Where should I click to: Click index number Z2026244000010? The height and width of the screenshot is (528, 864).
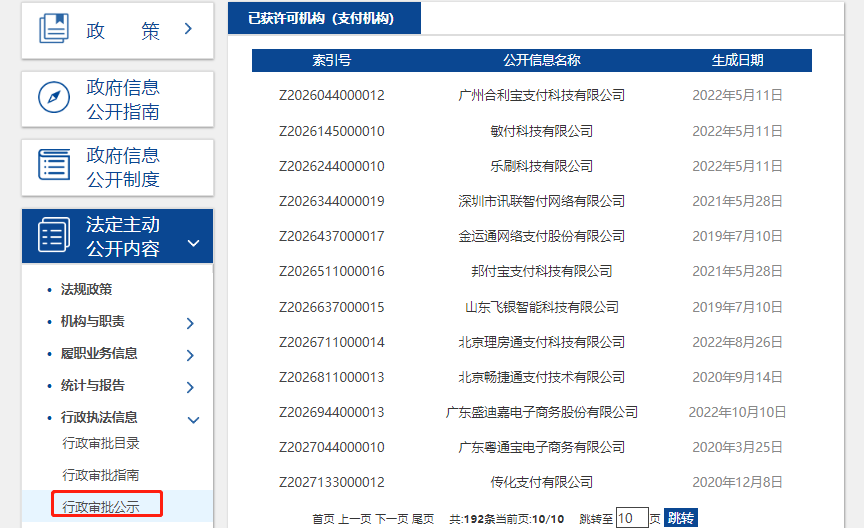332,166
